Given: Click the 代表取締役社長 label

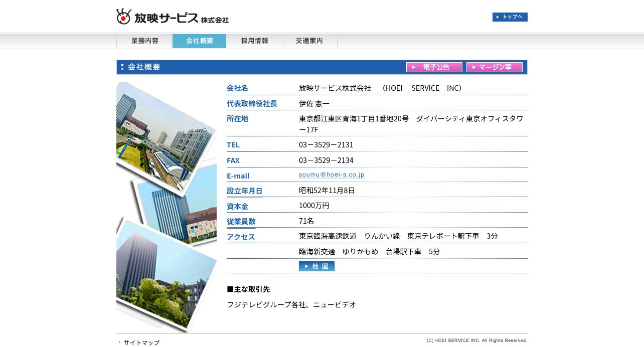Looking at the screenshot, I should point(252,104).
